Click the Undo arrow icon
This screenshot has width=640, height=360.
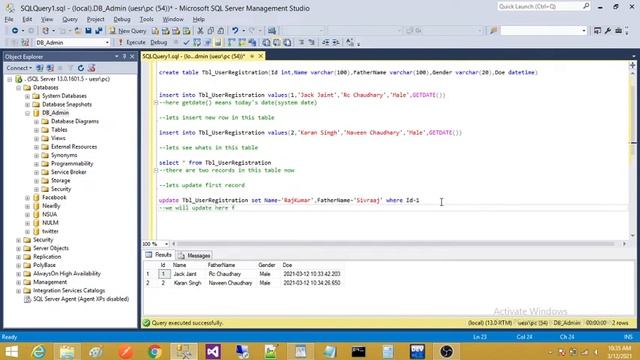[235, 31]
